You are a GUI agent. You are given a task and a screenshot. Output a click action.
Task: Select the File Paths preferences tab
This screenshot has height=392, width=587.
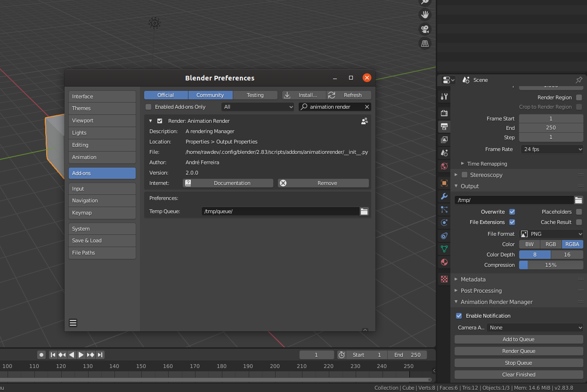(x=102, y=253)
